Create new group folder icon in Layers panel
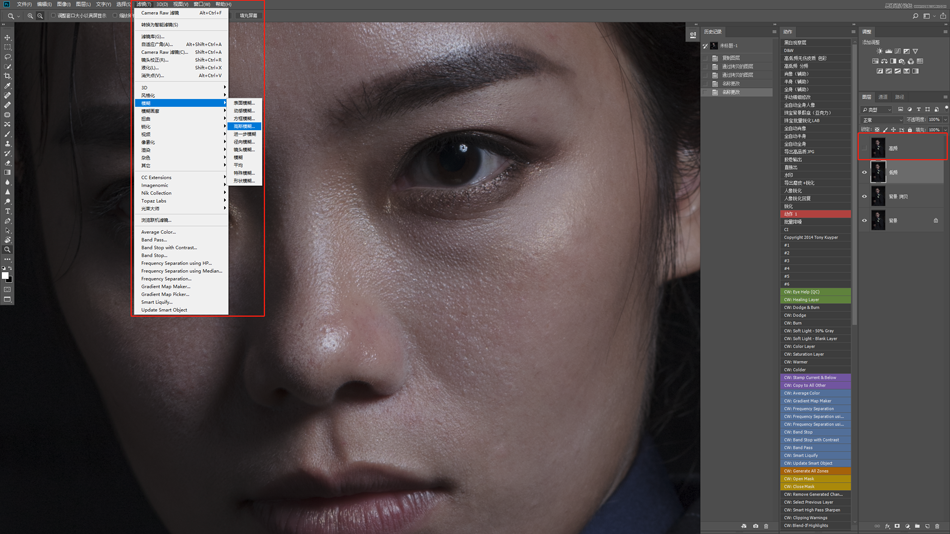 (917, 526)
